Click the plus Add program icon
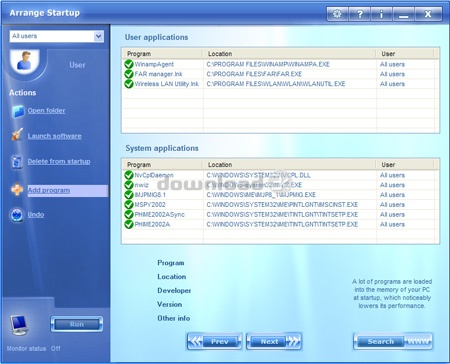Image resolution: width=450 pixels, height=364 pixels. point(17,189)
